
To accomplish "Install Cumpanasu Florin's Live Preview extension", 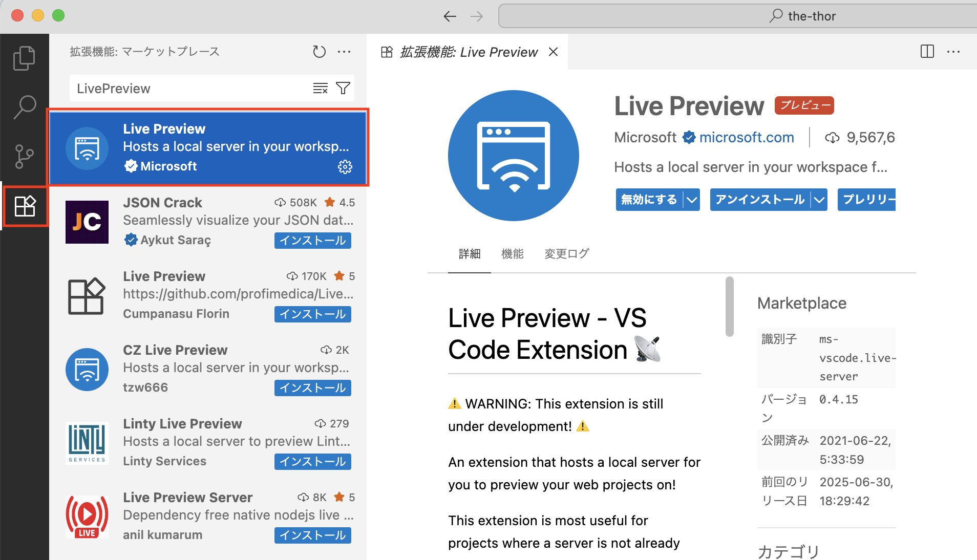I will click(x=313, y=314).
